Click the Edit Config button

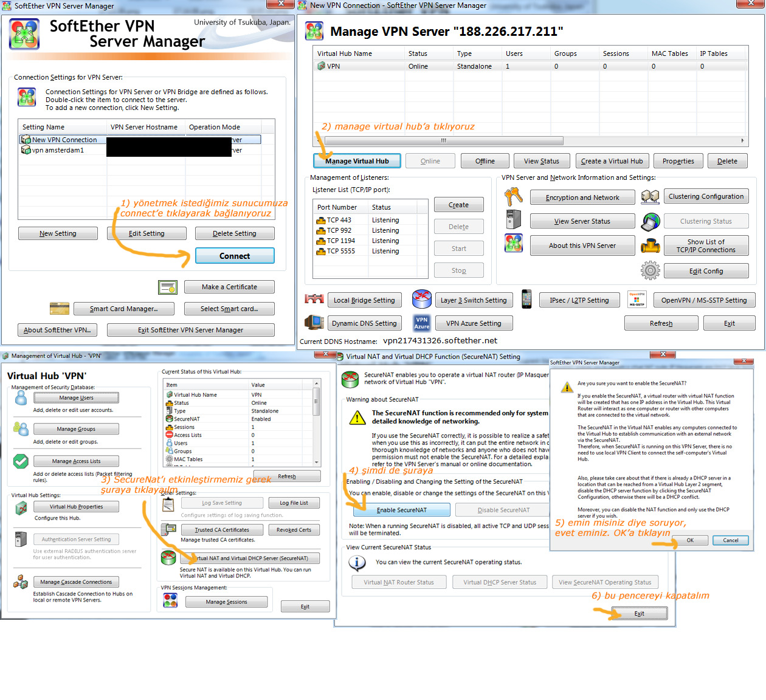[706, 271]
